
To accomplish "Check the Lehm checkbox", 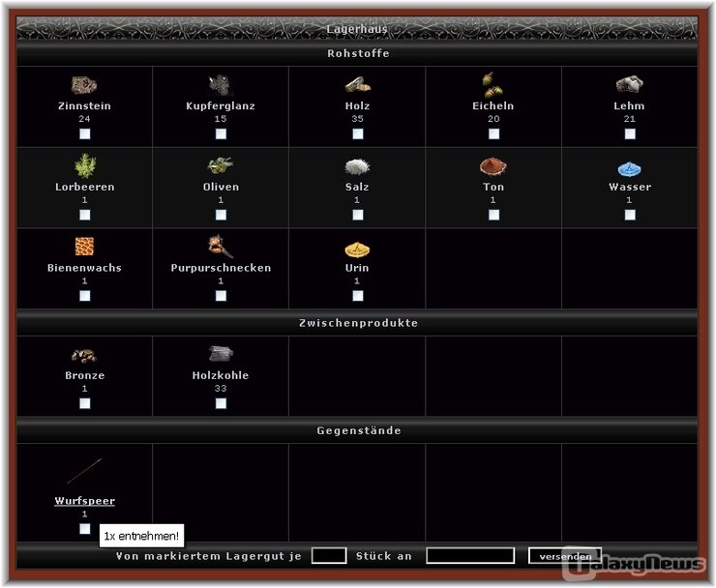I will (630, 133).
